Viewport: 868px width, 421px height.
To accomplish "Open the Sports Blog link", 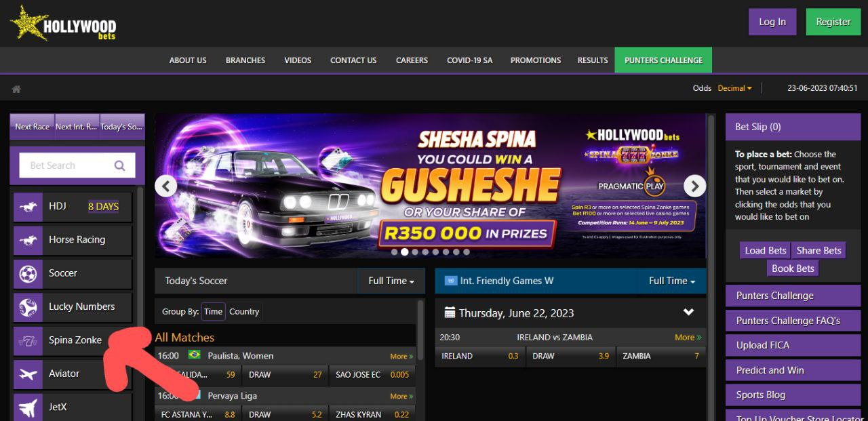I will (792, 395).
